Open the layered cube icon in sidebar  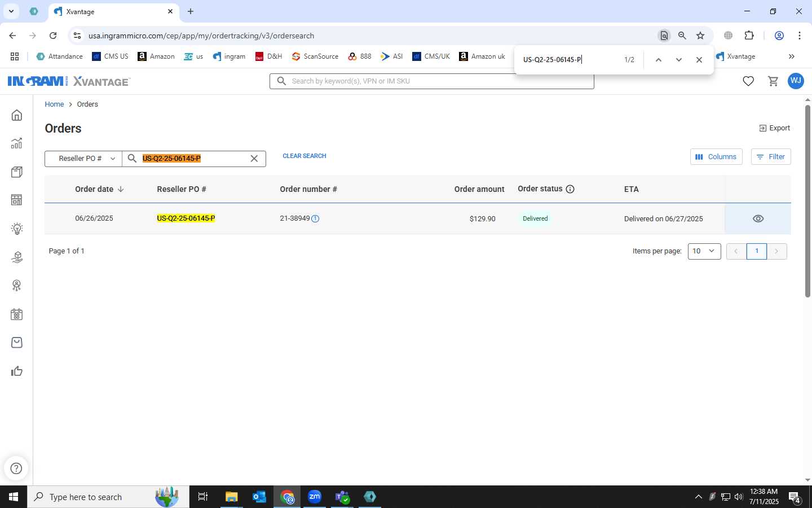point(17,257)
